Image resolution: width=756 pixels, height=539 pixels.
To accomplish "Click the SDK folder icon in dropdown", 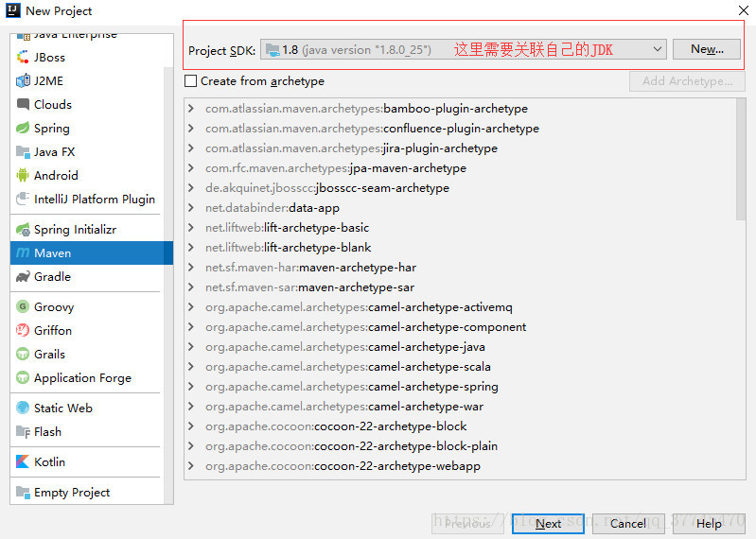I will point(273,49).
